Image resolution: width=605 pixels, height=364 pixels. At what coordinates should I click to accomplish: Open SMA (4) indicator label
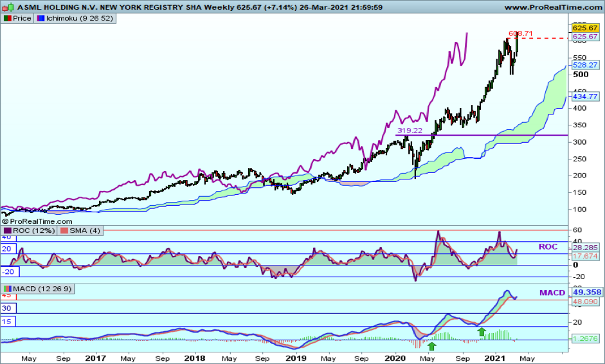pos(85,230)
